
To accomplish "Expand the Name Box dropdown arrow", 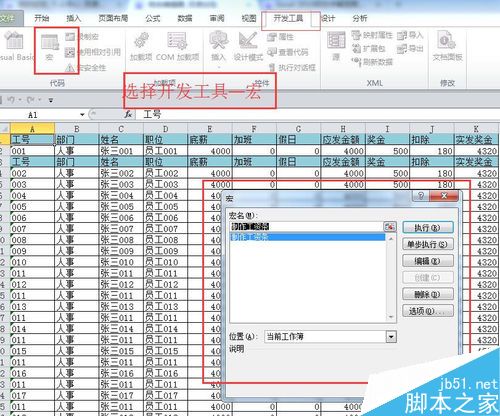I will tap(82, 115).
